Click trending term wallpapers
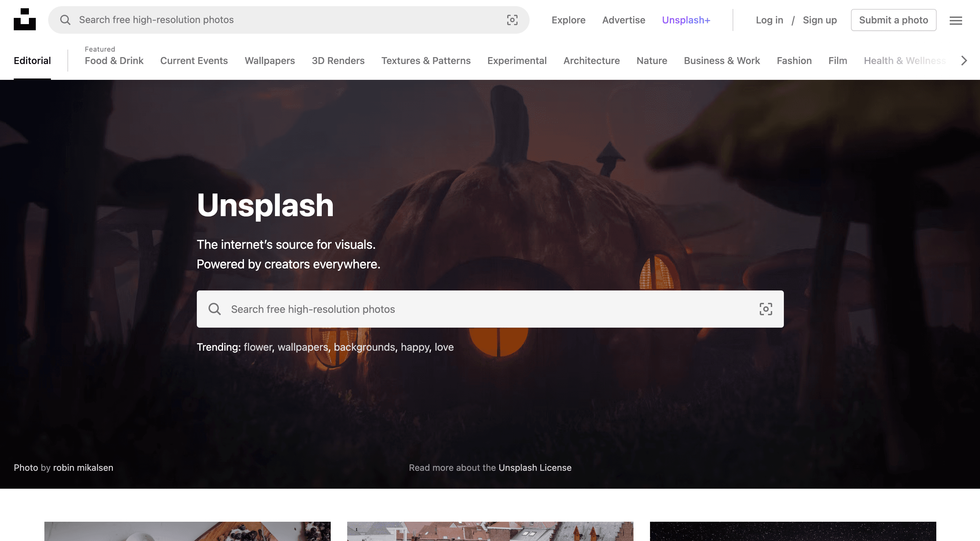This screenshot has width=980, height=541. [x=302, y=347]
